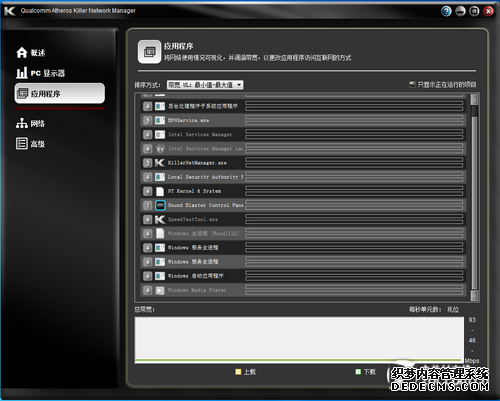Screen dimensions: 500x401
Task: Change priority badge of NT Kernel & System
Action: click(147, 191)
